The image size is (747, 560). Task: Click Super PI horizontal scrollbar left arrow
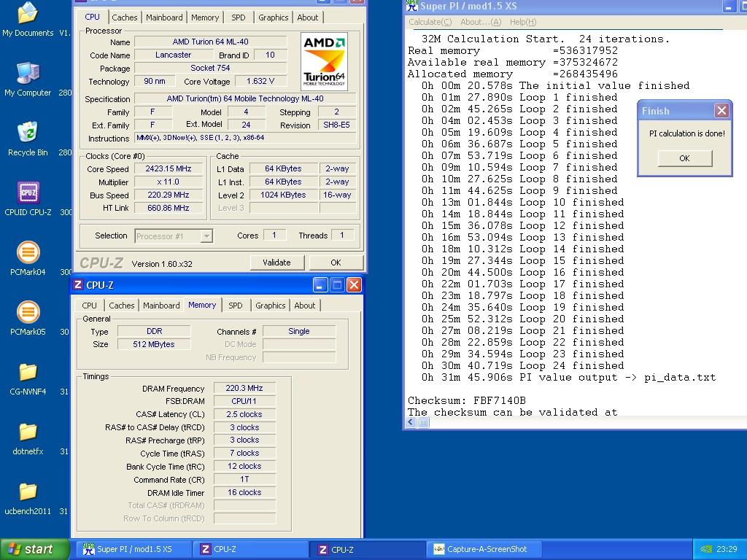411,422
